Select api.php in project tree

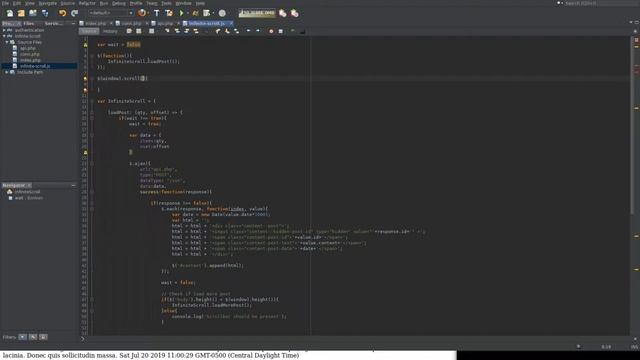tap(28, 48)
